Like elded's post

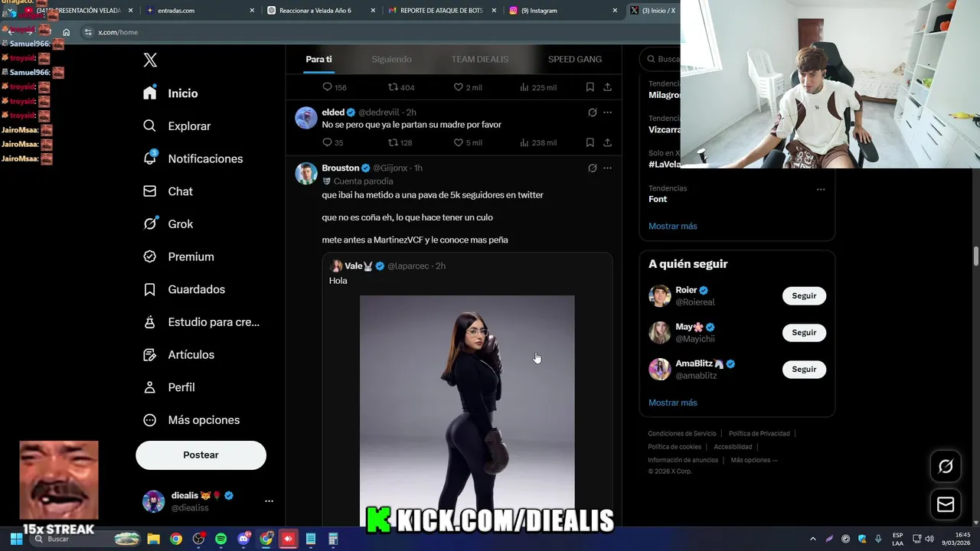point(468,142)
